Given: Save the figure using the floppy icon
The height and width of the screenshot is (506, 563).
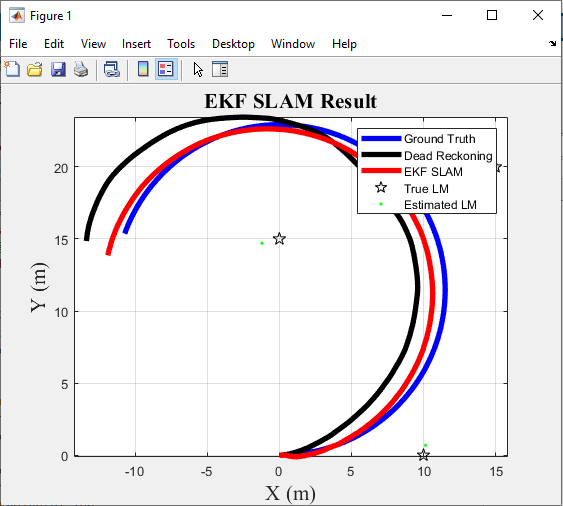Looking at the screenshot, I should coord(58,69).
